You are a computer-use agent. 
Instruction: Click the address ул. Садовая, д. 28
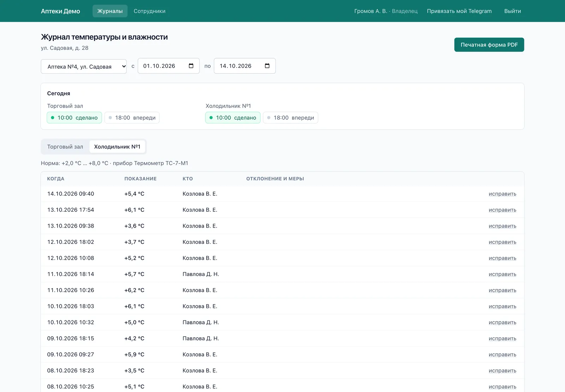point(65,48)
